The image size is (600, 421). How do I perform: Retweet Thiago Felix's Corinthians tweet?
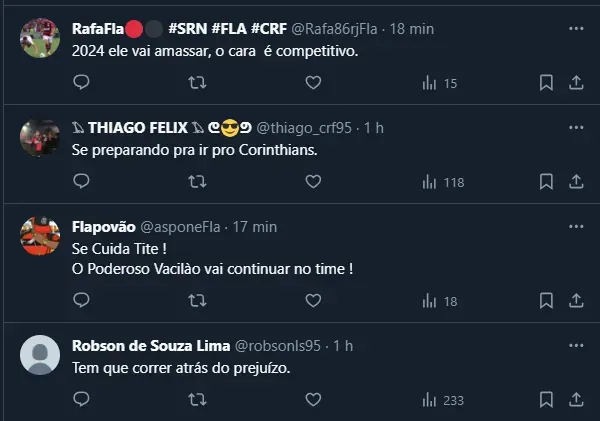click(x=198, y=182)
